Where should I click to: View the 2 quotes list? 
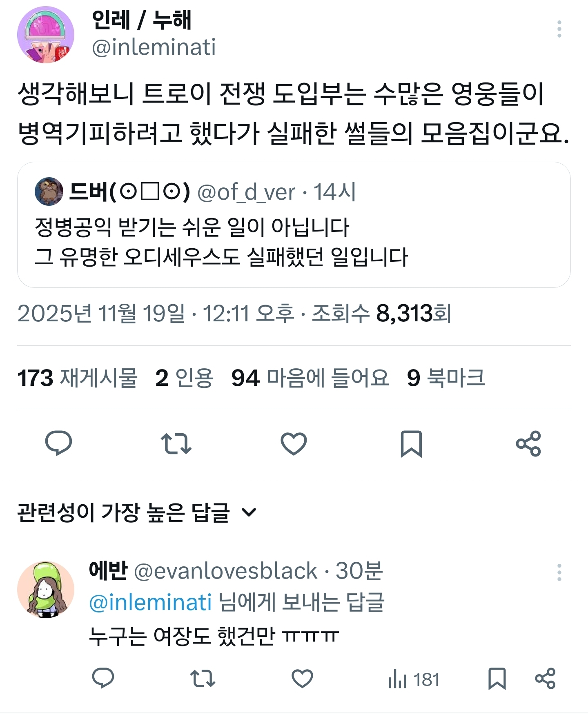(184, 378)
